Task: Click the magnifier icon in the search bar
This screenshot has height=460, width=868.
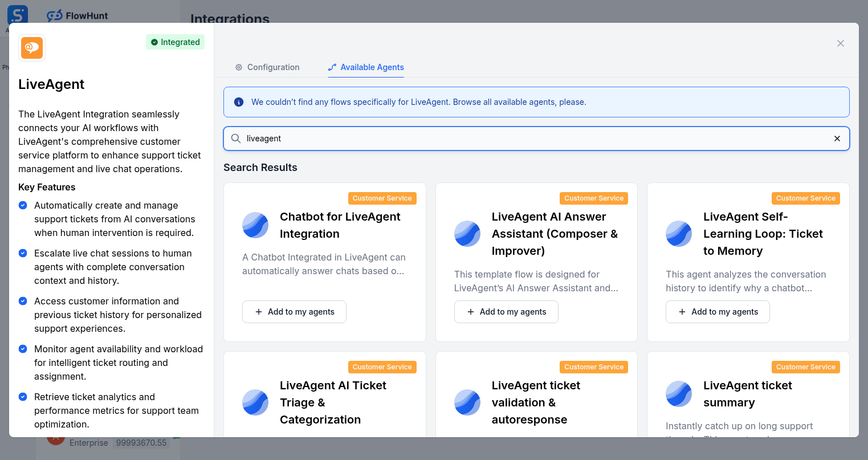Action: 235,139
